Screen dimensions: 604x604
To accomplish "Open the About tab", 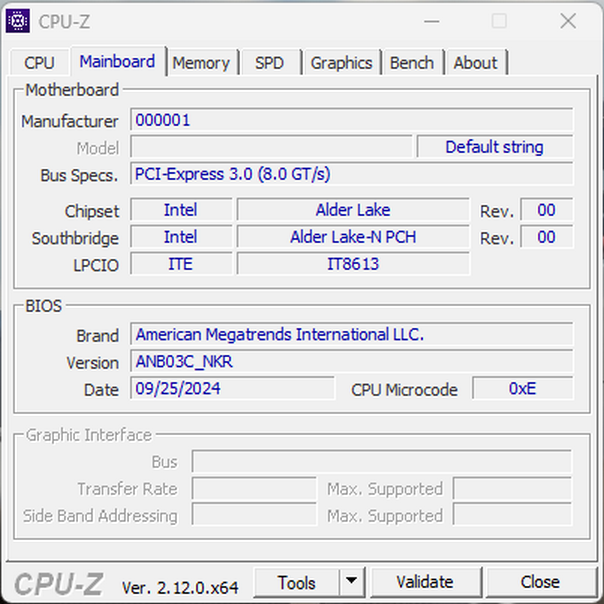I will (x=476, y=62).
